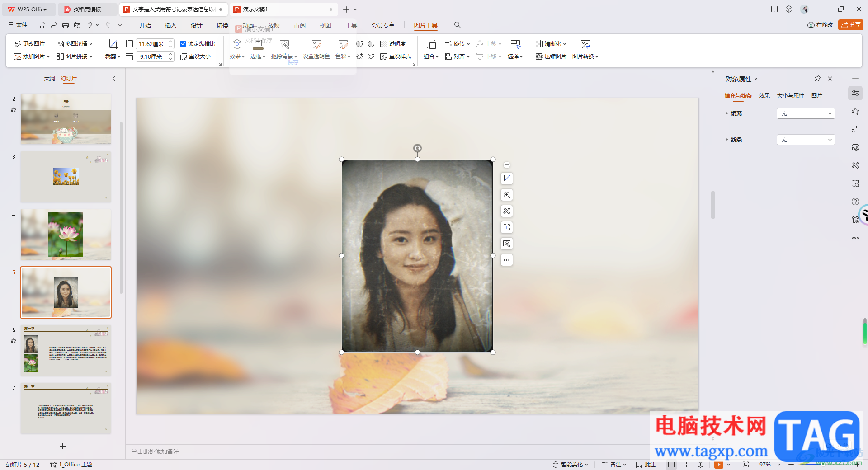
Task: Click the ribbon search magnifier icon
Action: tap(458, 25)
